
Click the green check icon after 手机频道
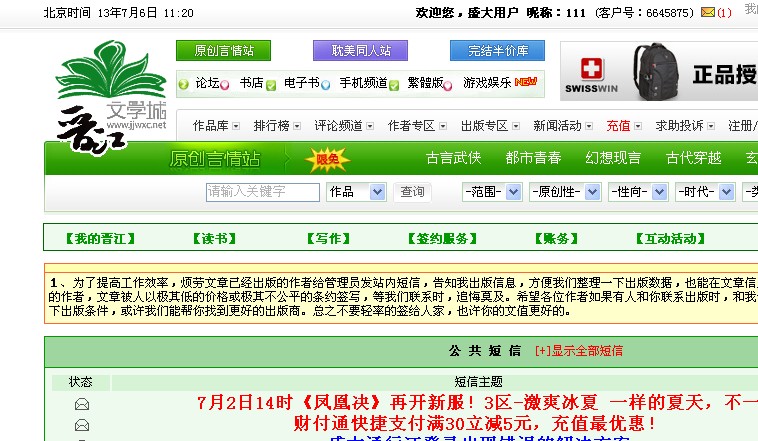394,86
